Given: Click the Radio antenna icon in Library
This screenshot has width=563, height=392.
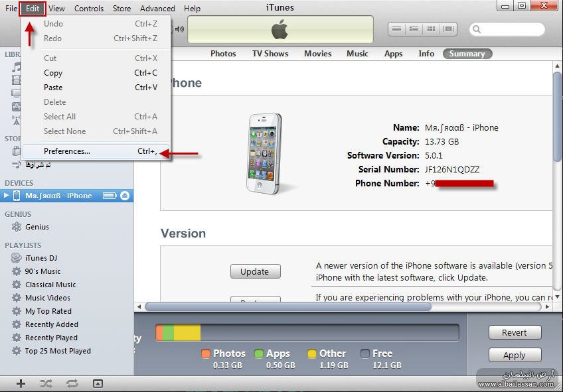Looking at the screenshot, I should (17, 120).
